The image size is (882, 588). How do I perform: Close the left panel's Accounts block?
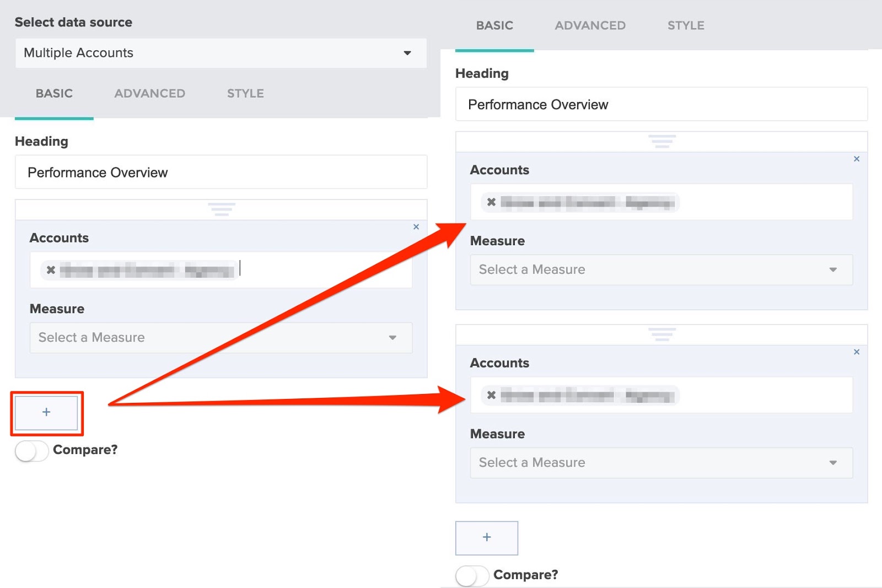click(x=416, y=227)
